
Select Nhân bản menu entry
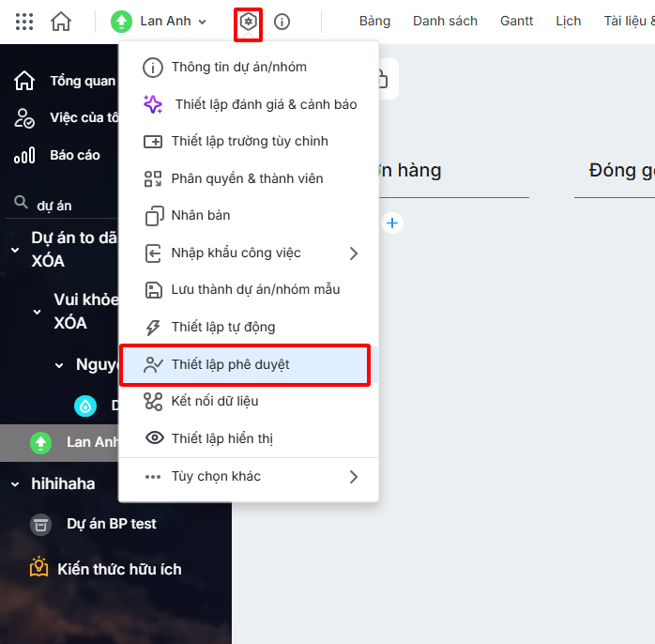(249, 216)
